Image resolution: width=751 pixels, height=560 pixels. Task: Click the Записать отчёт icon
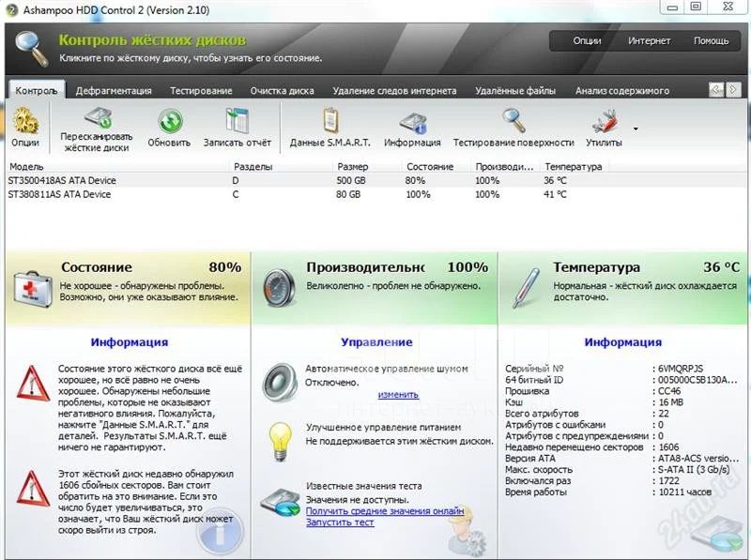(x=238, y=120)
